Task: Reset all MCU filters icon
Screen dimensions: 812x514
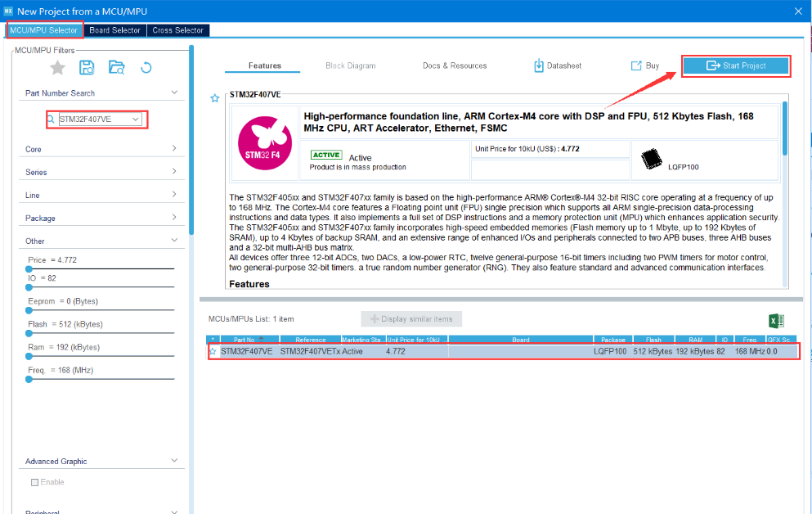Action: pos(146,67)
